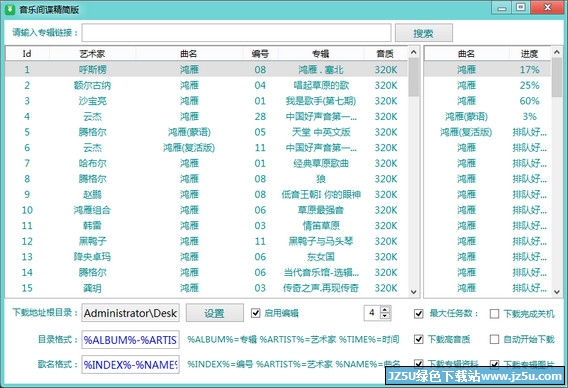Image resolution: width=568 pixels, height=388 pixels.
Task: Select row 10 artist 鸿雁组合
Action: [92, 210]
